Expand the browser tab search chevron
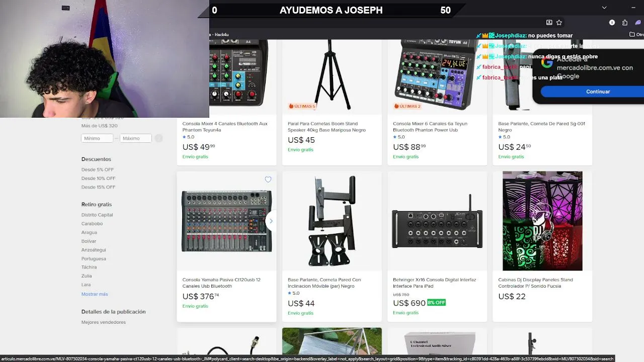The width and height of the screenshot is (644, 362). (604, 8)
